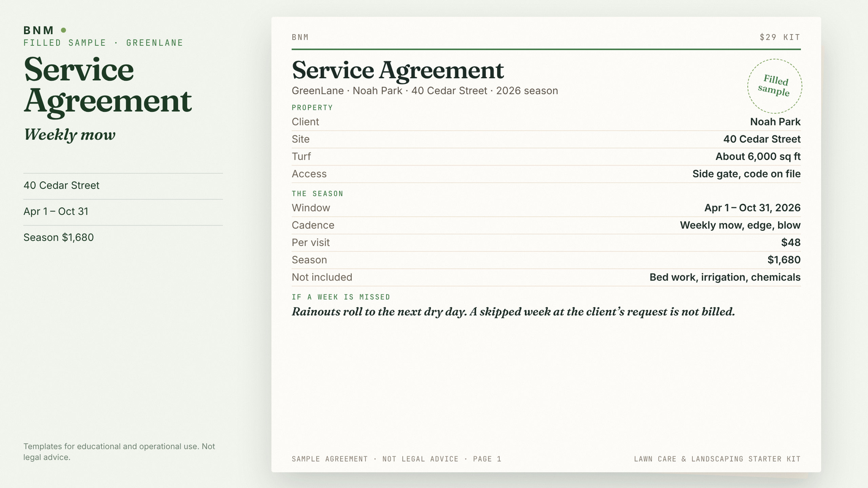Click the 'Site' row label
Screen dimensions: 868x488
(300, 139)
